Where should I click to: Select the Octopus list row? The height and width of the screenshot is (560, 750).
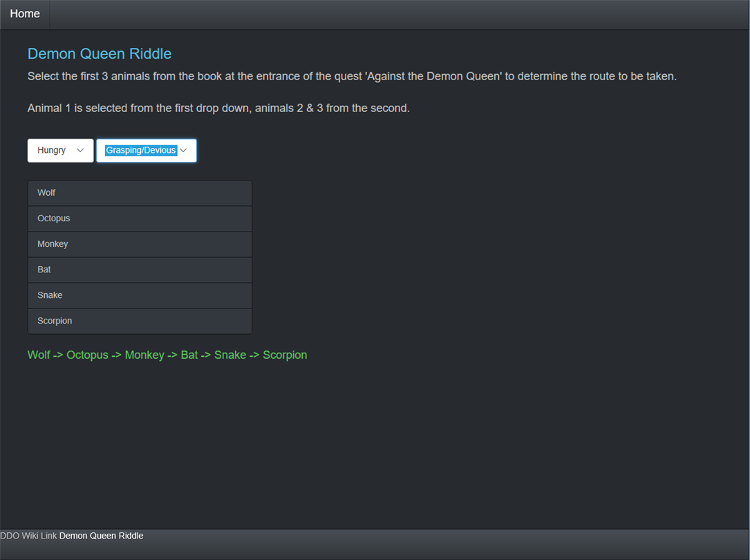pos(140,219)
